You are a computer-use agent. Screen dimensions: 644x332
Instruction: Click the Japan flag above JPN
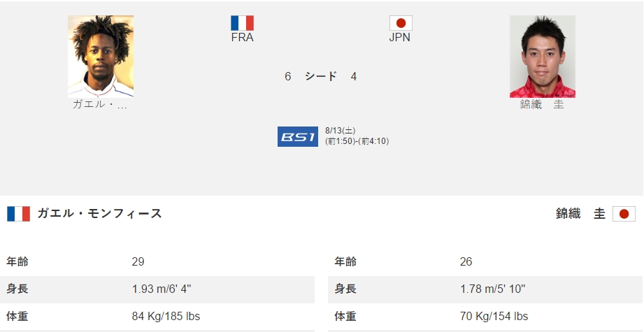pyautogui.click(x=401, y=23)
